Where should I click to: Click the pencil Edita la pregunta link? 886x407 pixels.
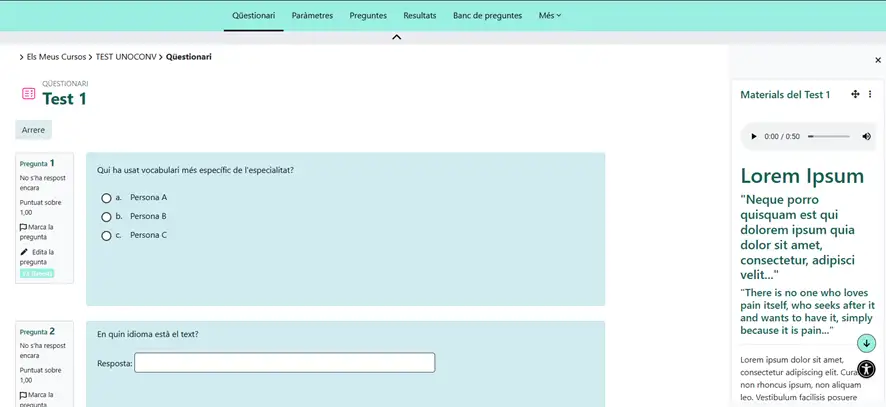36,257
